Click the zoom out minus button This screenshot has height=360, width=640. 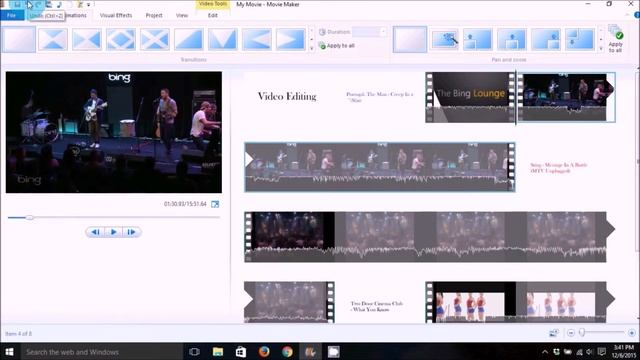click(x=571, y=333)
